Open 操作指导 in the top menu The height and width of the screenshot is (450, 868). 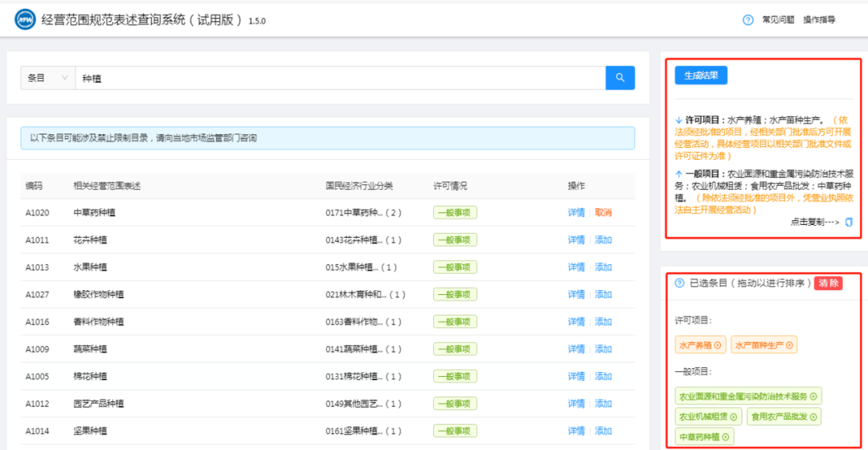click(x=819, y=20)
